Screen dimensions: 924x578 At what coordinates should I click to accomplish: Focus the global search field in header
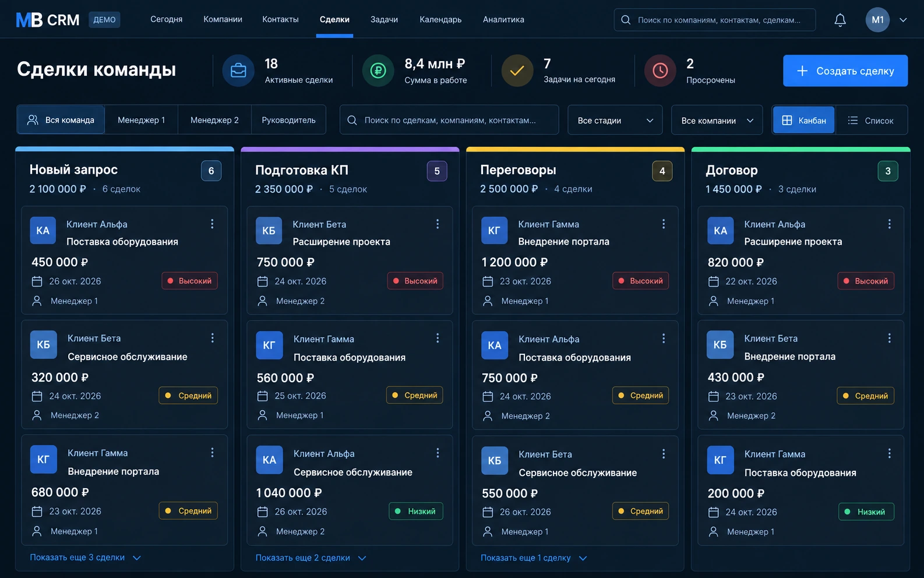pyautogui.click(x=714, y=20)
